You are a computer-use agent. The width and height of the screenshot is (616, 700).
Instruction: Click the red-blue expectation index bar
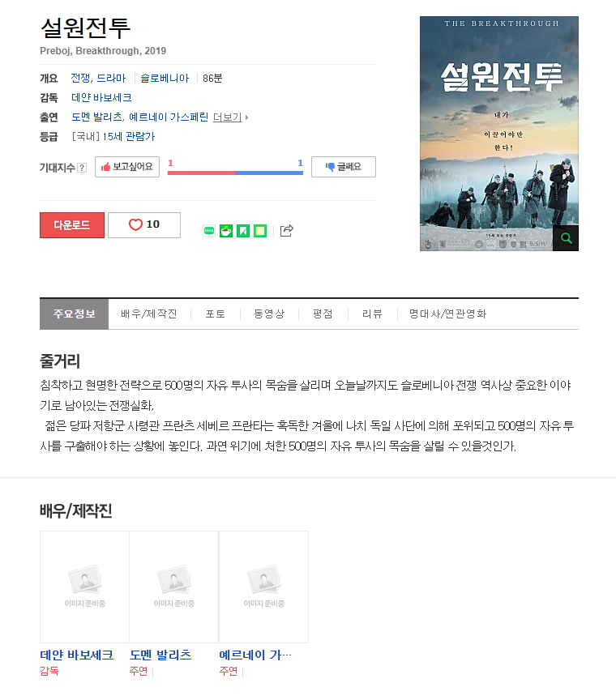[x=235, y=173]
